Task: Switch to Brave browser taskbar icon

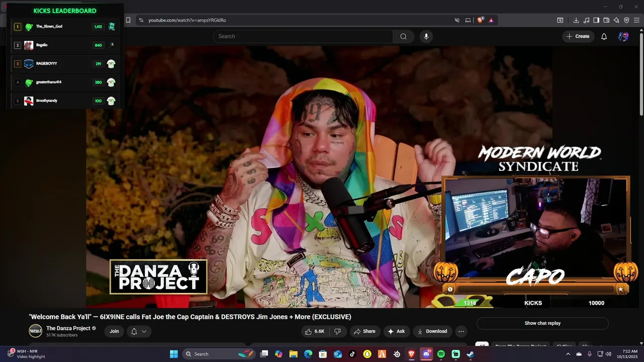Action: click(x=412, y=354)
